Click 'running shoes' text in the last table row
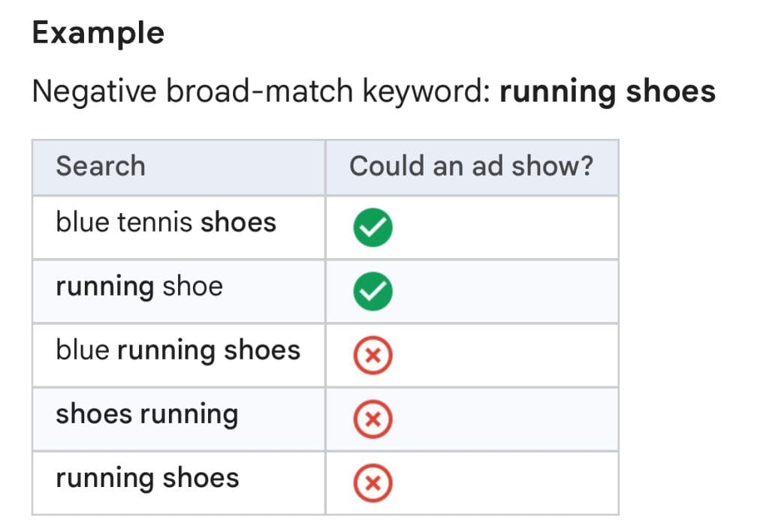The height and width of the screenshot is (532, 769). [x=147, y=478]
